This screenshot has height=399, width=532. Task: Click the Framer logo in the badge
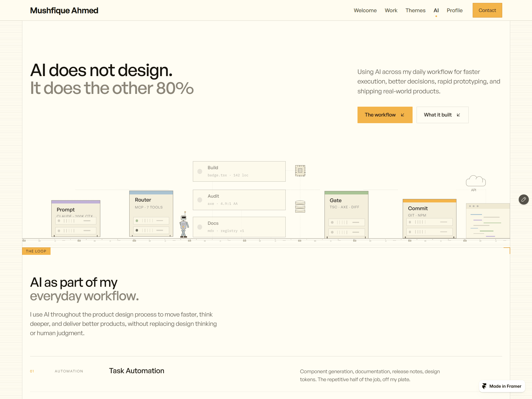(484, 386)
